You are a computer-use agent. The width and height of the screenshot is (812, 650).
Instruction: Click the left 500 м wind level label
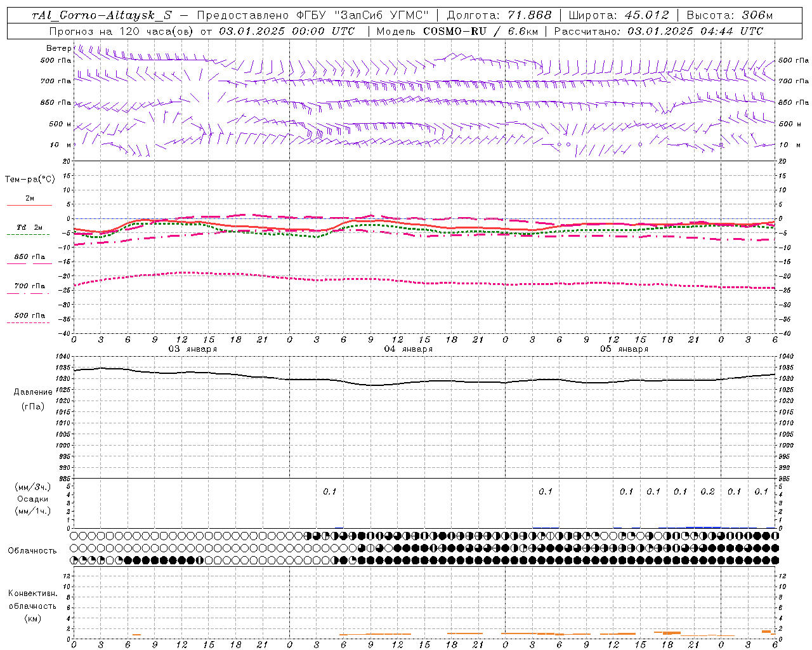coord(60,124)
